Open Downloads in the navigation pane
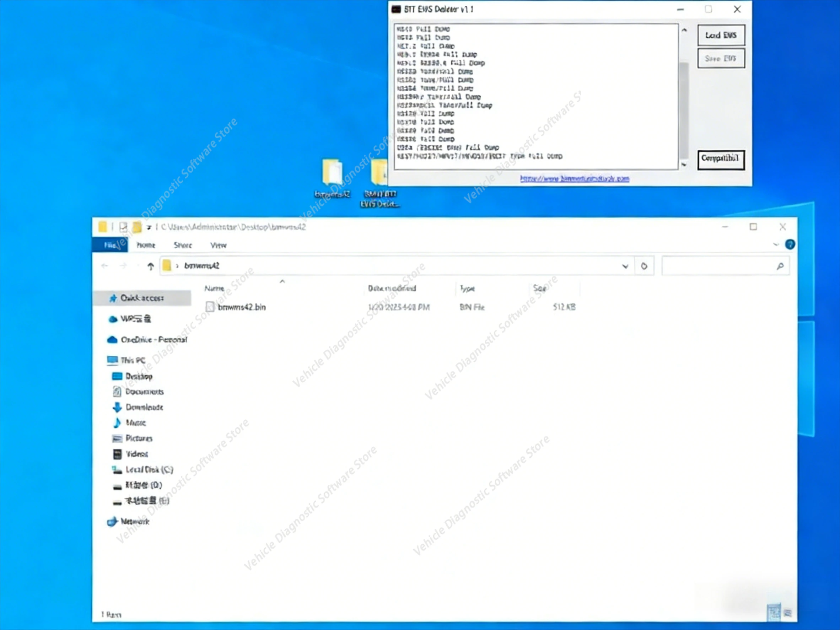840x630 pixels. 138,407
